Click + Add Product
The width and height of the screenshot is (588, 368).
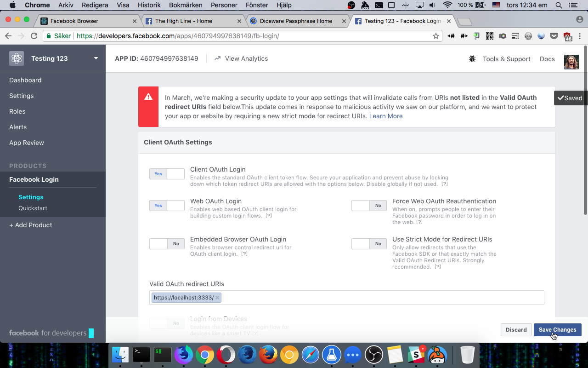[31, 225]
